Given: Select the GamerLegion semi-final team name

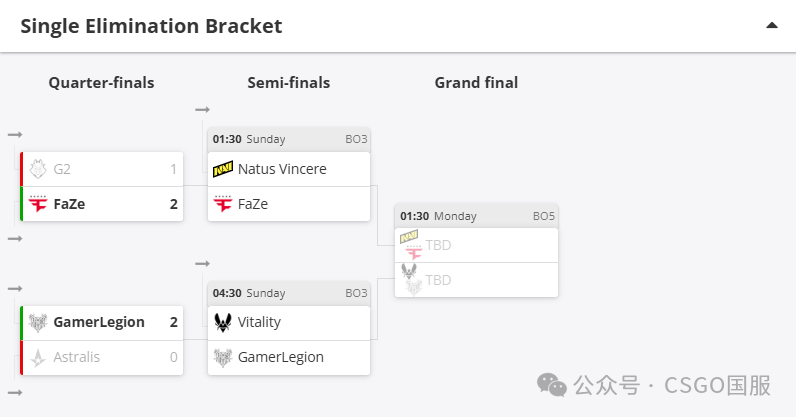Looking at the screenshot, I should point(281,357).
